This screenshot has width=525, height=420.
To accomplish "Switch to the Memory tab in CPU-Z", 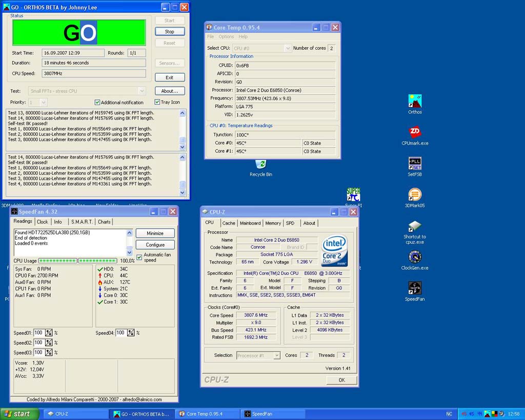I will (273, 223).
